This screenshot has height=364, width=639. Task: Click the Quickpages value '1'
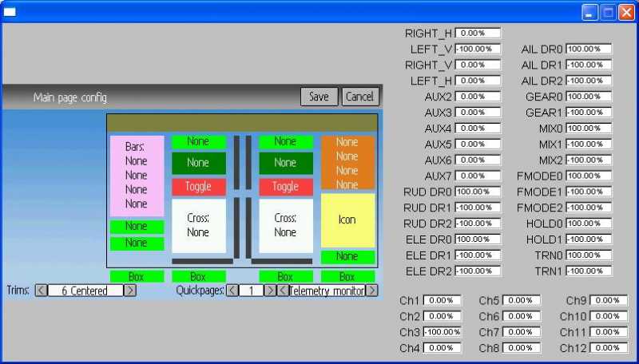(x=251, y=291)
